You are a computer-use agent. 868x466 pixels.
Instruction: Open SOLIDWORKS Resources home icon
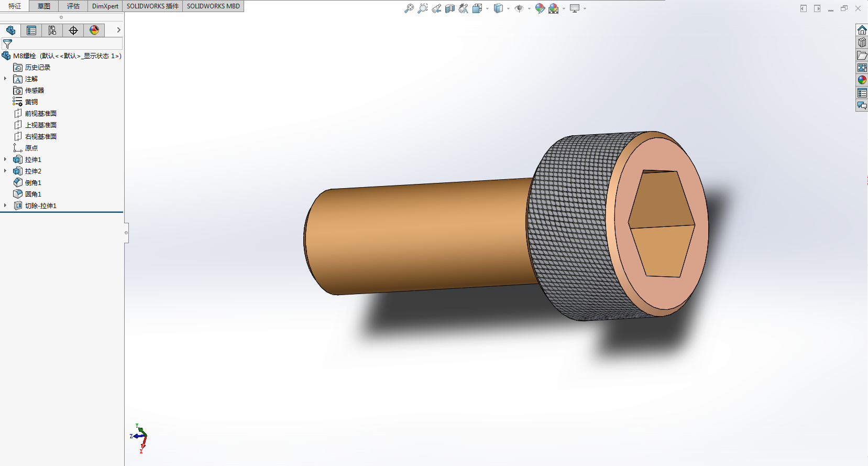tap(862, 30)
